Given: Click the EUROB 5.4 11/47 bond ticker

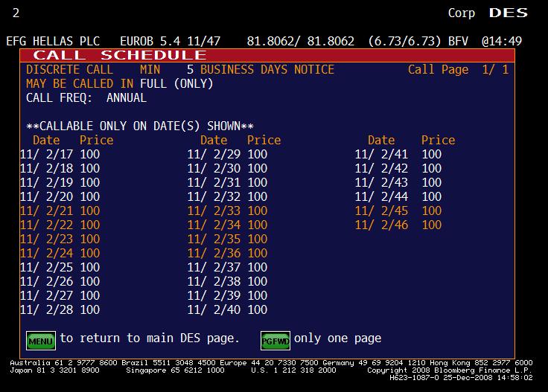Looking at the screenshot, I should 171,41.
